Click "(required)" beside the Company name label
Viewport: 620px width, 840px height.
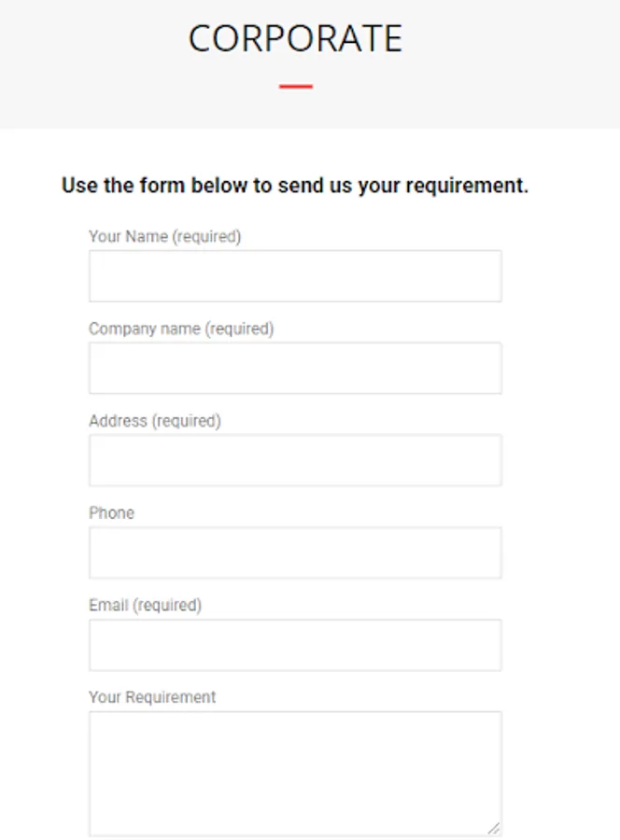(x=239, y=329)
